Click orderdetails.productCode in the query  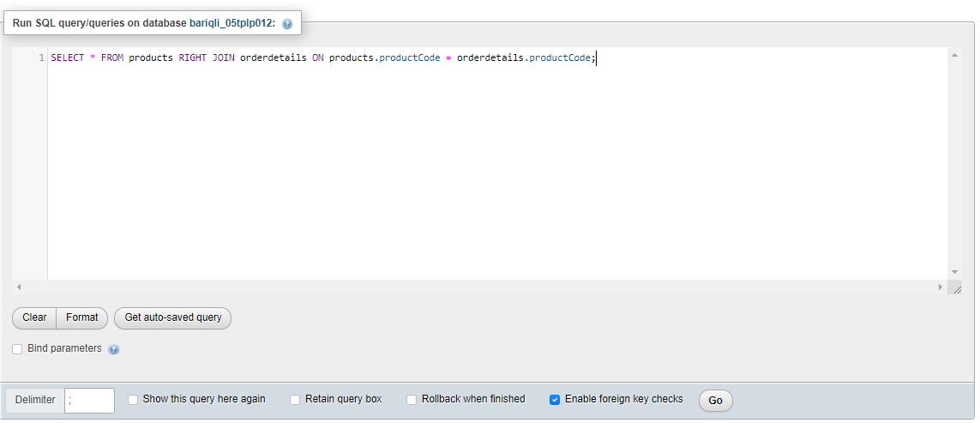point(524,57)
